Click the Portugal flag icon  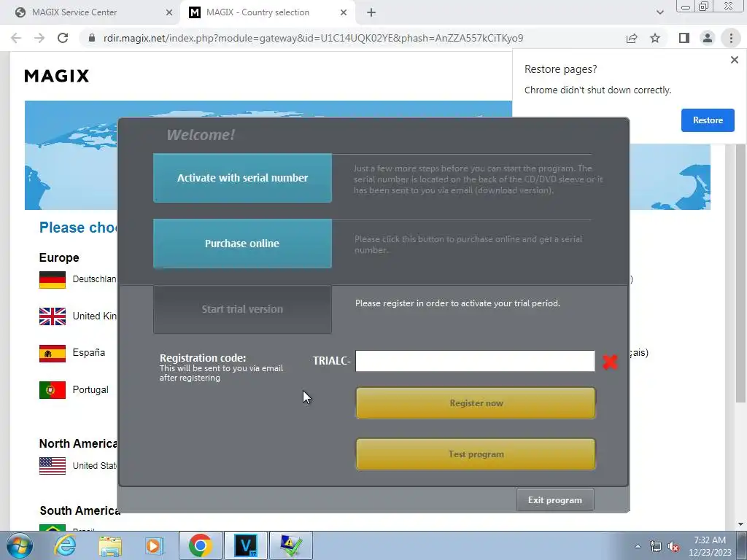point(53,390)
